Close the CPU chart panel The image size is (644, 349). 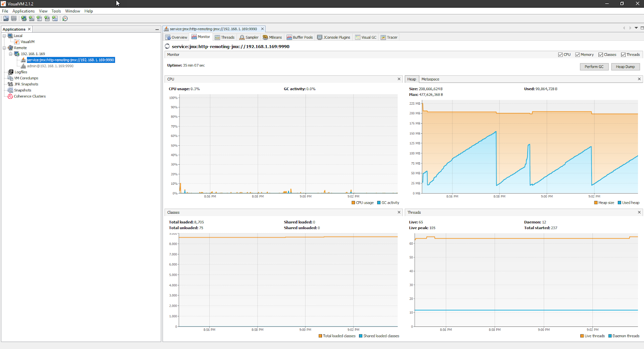point(399,79)
